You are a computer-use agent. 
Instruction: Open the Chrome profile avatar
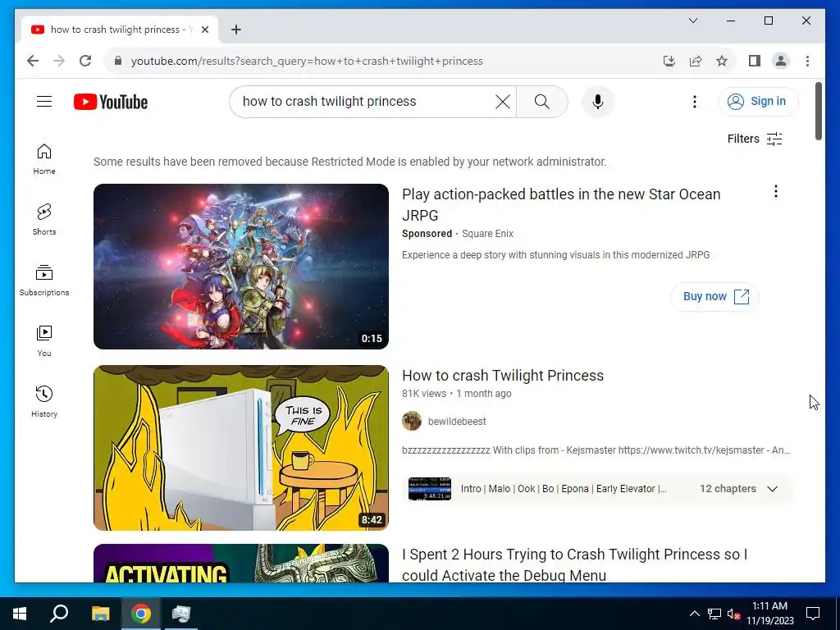pyautogui.click(x=781, y=61)
